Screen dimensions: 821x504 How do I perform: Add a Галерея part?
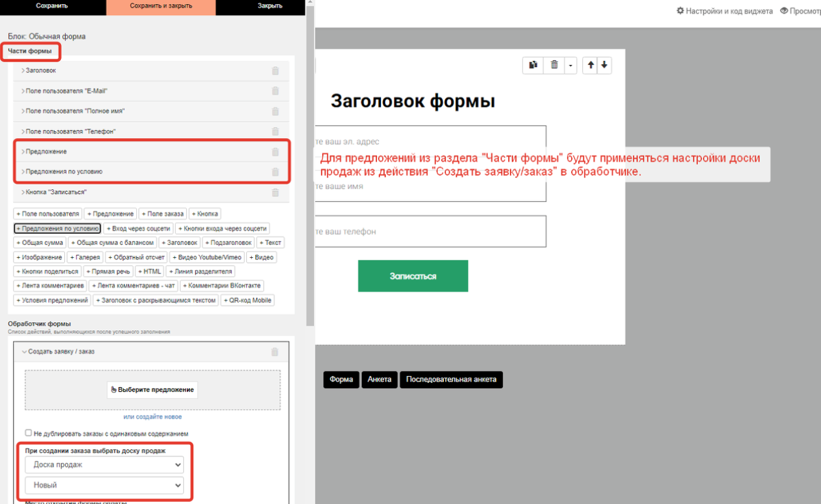pyautogui.click(x=86, y=257)
